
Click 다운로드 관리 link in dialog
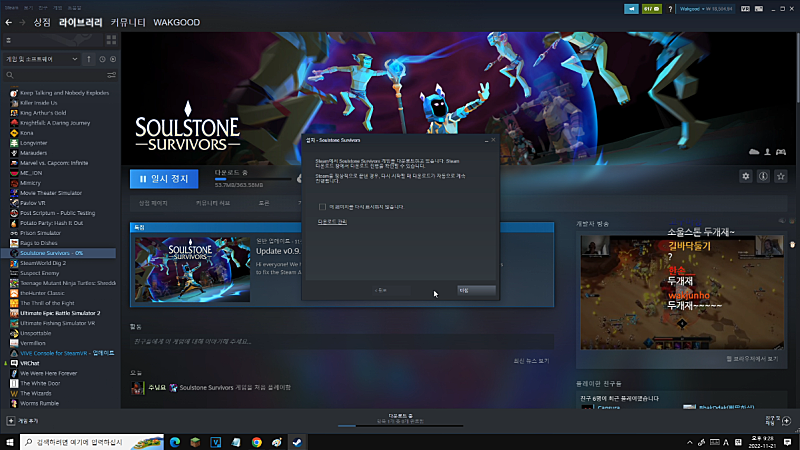point(332,222)
